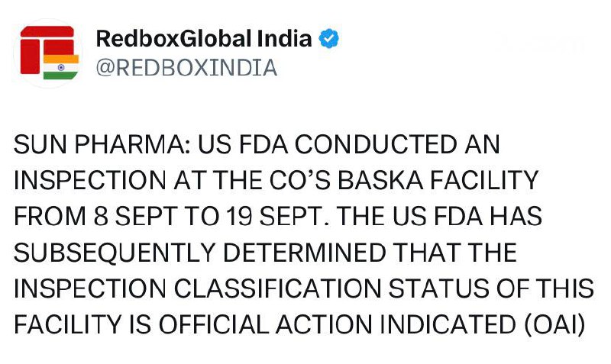This screenshot has height=364, width=611.
Task: Open the RedboxGlobal India display name
Action: [x=204, y=38]
